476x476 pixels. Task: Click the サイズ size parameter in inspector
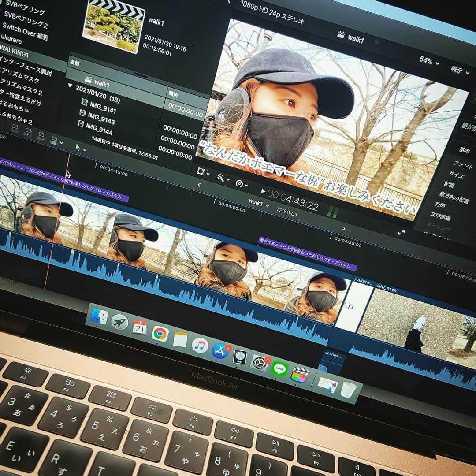(457, 174)
